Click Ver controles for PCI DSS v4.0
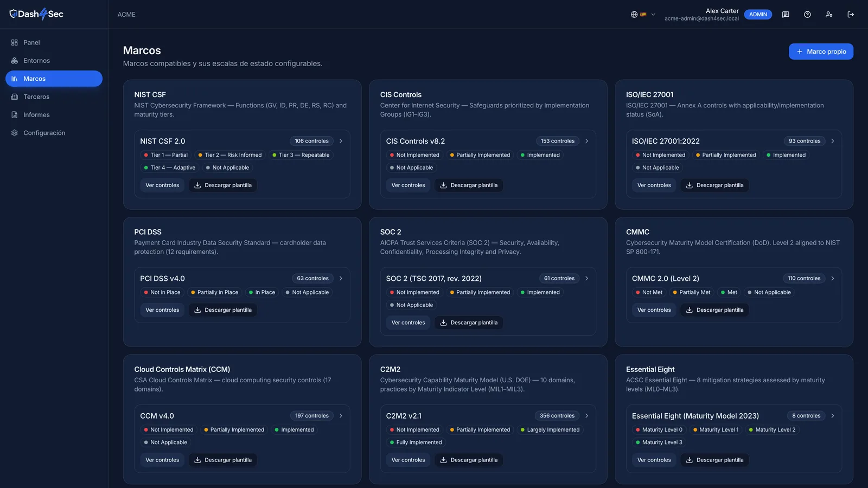This screenshot has height=488, width=868. pyautogui.click(x=162, y=310)
